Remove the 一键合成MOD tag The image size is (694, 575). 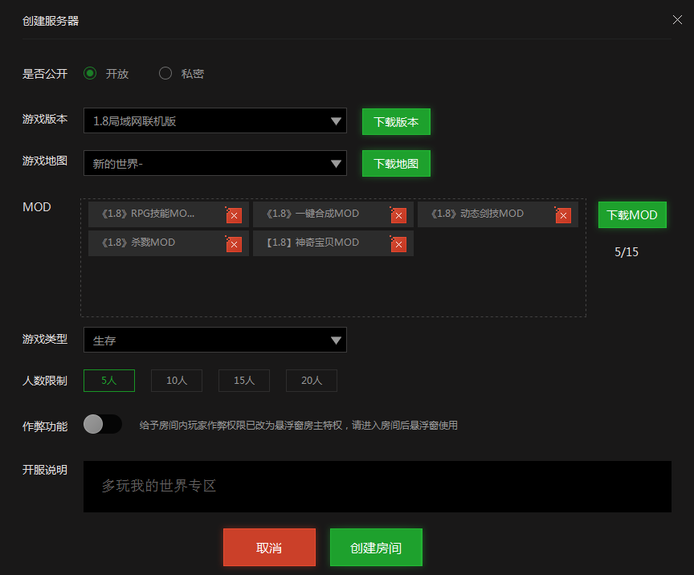[x=398, y=215]
